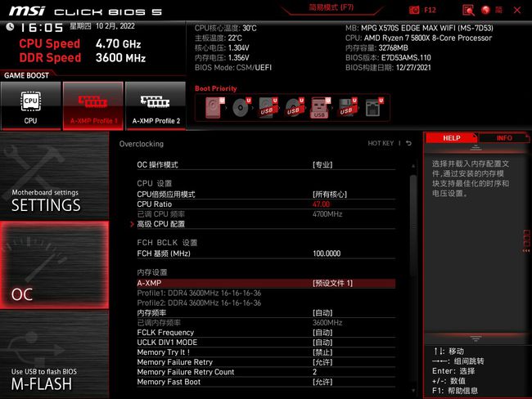The width and height of the screenshot is (532, 399).
Task: Open the A-XMP [预设文件 1] dropdown
Action: click(332, 284)
